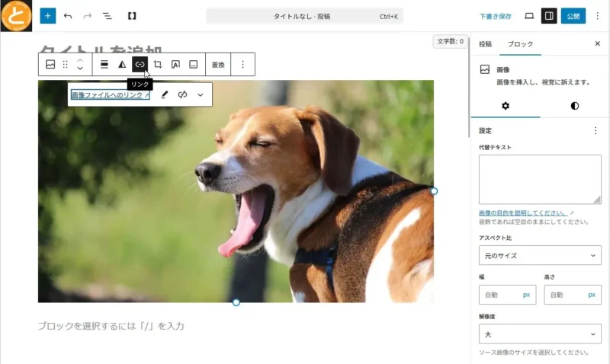Image resolution: width=610 pixels, height=364 pixels.
Task: Open the preview laptop icon
Action: (529, 15)
